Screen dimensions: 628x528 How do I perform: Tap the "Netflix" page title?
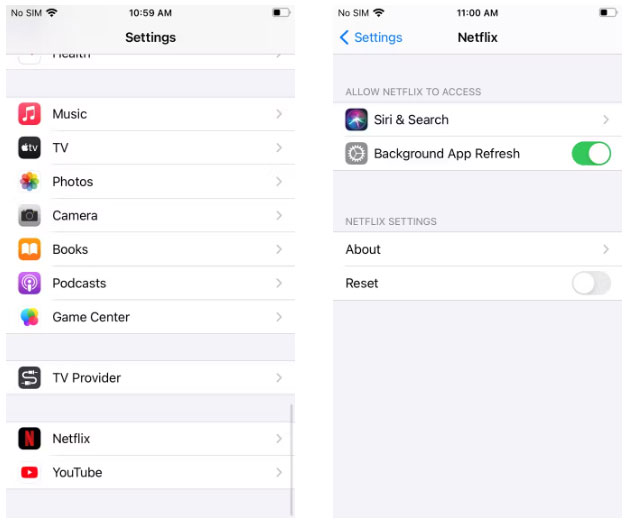pyautogui.click(x=477, y=37)
